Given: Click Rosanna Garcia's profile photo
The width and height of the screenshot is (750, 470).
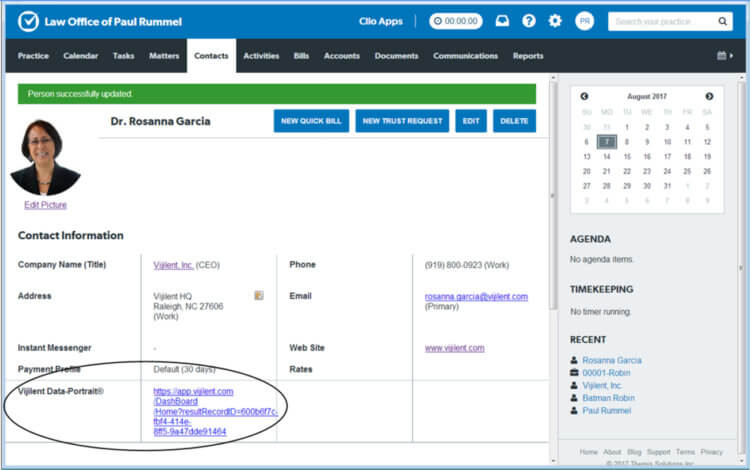Looking at the screenshot, I should tap(44, 158).
